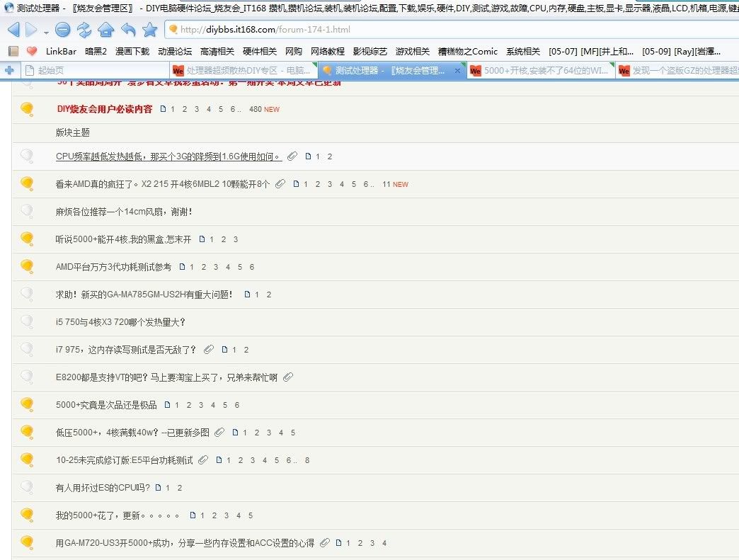Expand navigation history dropdown arrow

pos(46,32)
